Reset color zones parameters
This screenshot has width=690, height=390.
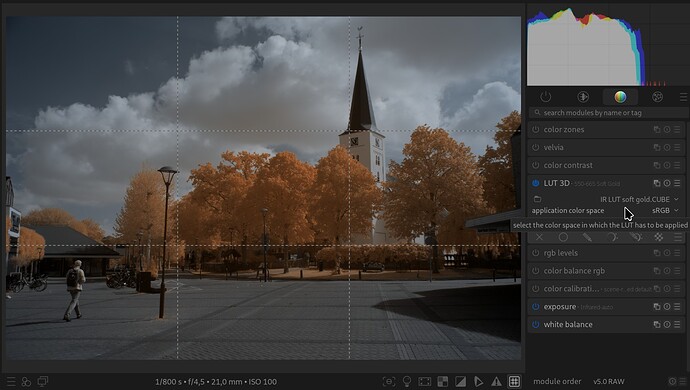click(667, 129)
